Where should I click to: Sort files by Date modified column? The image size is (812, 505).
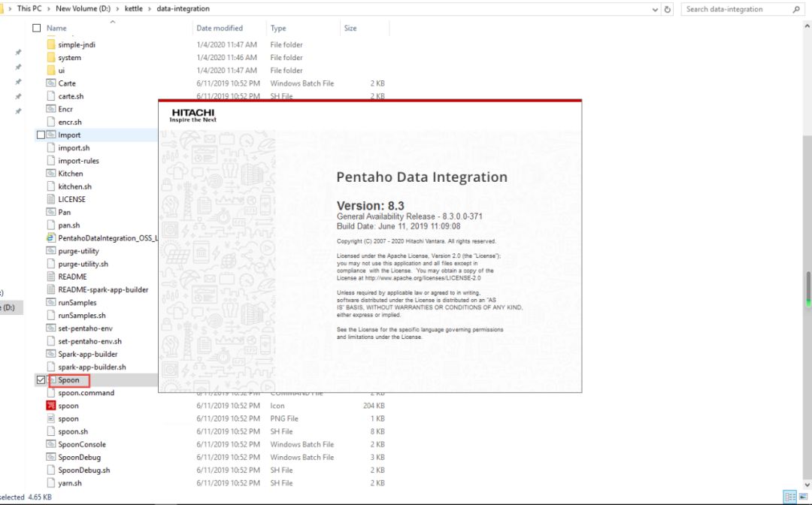pyautogui.click(x=220, y=28)
